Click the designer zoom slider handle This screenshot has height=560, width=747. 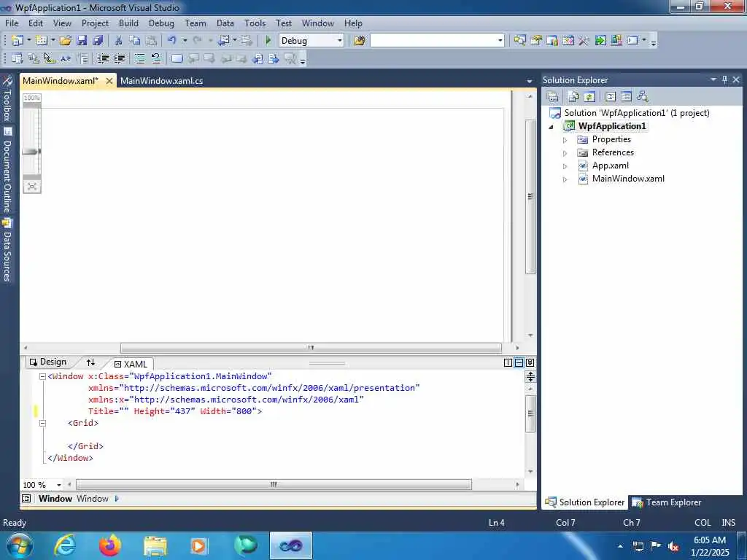point(31,152)
